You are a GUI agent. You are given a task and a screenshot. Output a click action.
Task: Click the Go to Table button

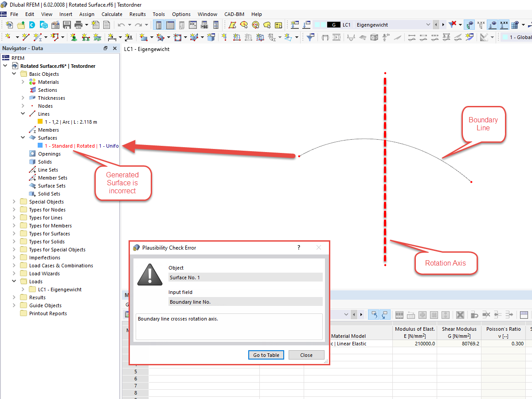[266, 355]
